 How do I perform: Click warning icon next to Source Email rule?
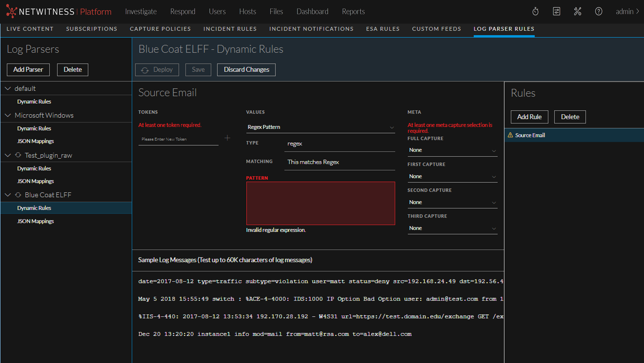tap(510, 135)
